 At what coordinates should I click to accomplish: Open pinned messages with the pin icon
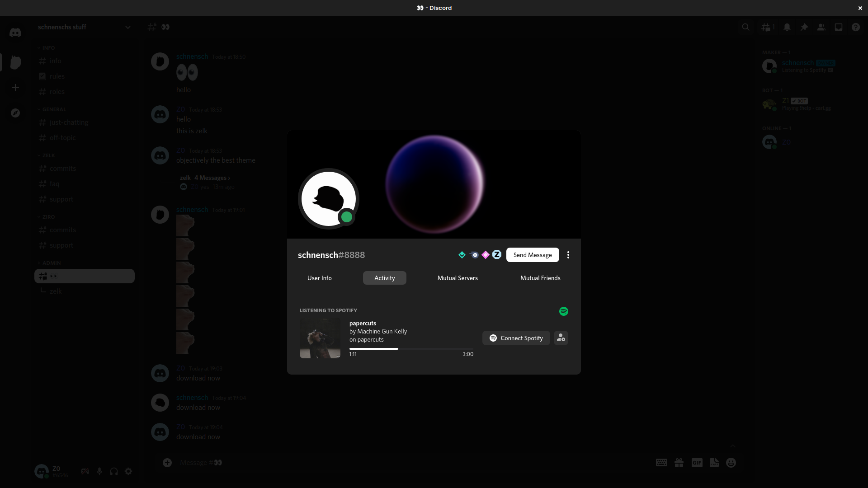[x=804, y=27]
